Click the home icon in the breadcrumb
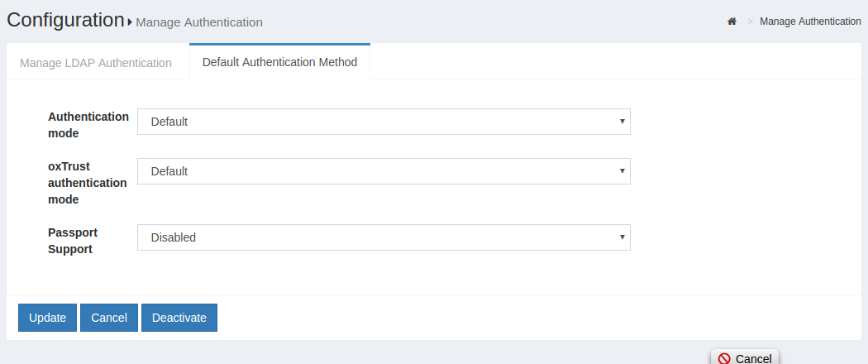 732,22
